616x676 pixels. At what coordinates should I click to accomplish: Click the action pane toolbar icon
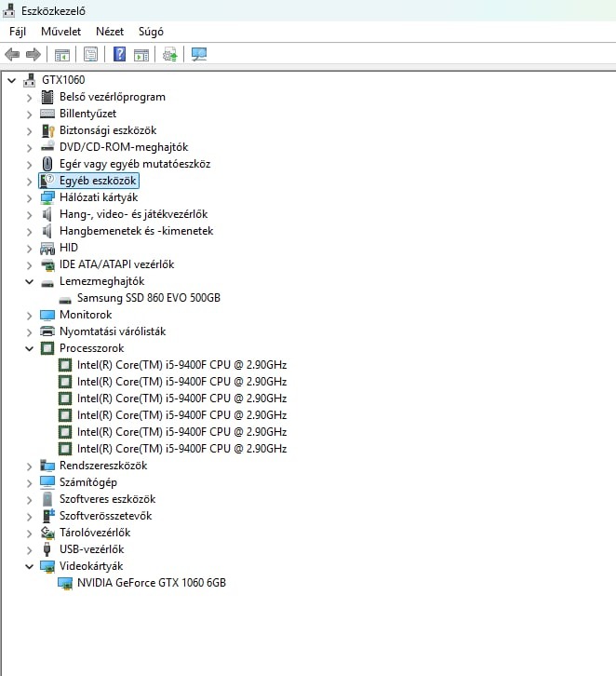coord(141,54)
